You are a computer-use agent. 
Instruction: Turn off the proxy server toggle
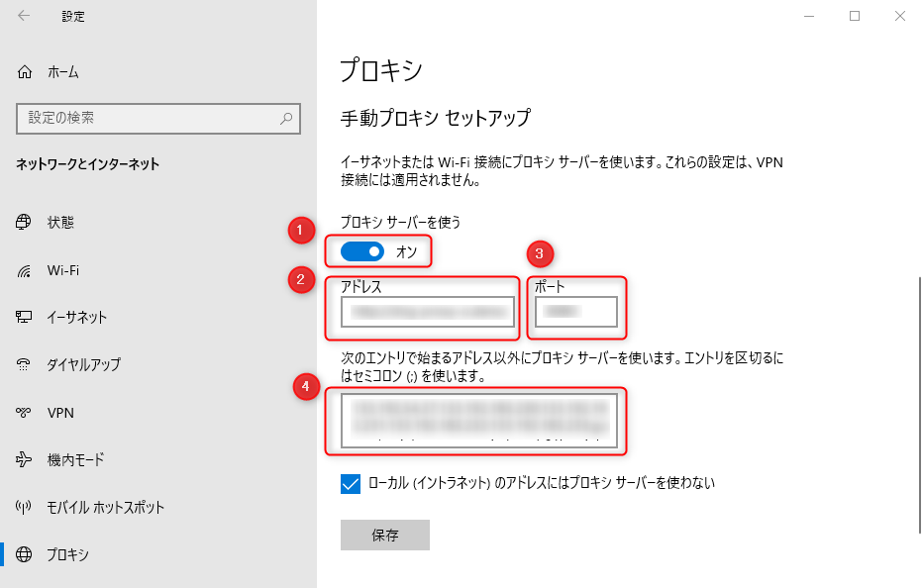(x=361, y=251)
